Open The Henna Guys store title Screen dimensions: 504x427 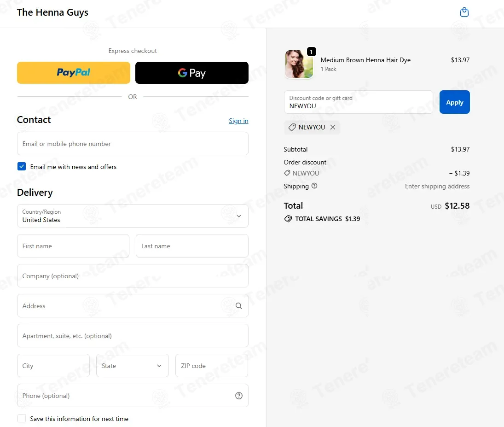tap(52, 12)
